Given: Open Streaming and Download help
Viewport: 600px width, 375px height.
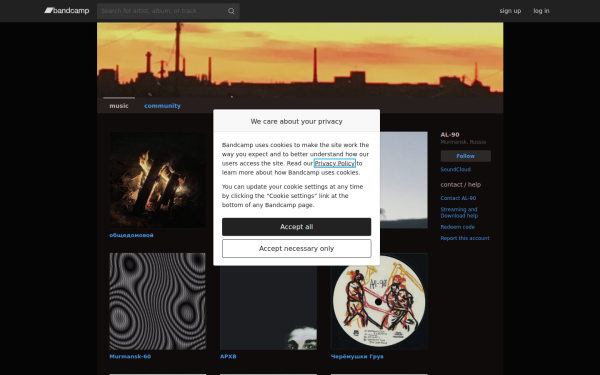Looking at the screenshot, I should pos(459,212).
